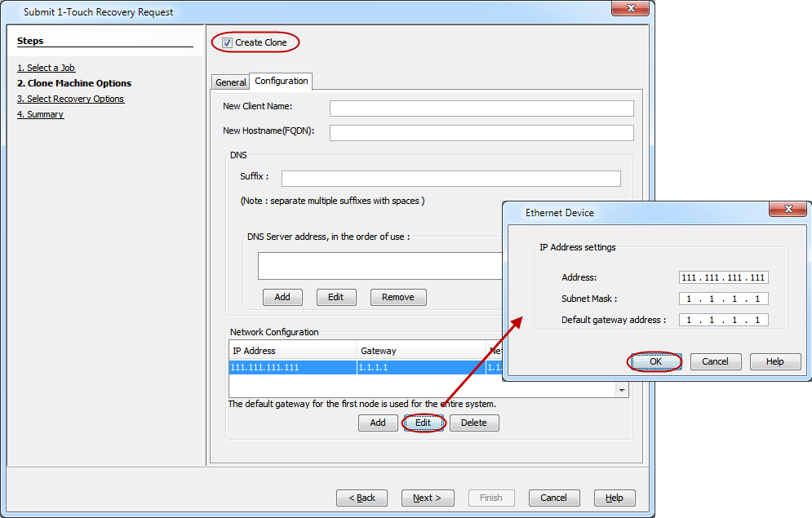This screenshot has width=812, height=518.
Task: Go to Select Recovery Options step
Action: [x=70, y=99]
